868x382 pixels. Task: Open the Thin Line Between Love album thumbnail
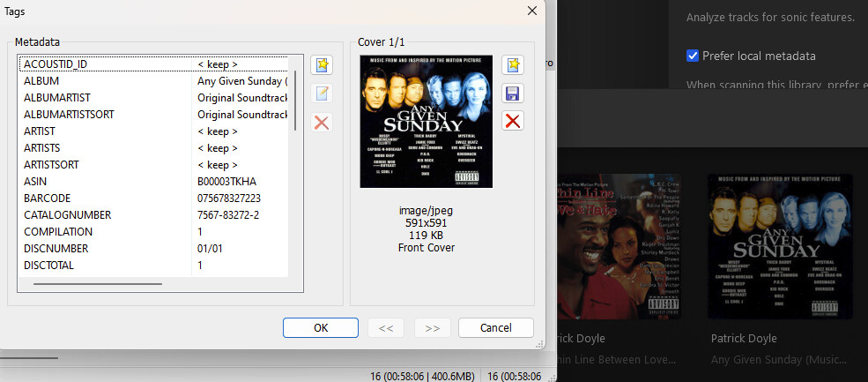619,246
